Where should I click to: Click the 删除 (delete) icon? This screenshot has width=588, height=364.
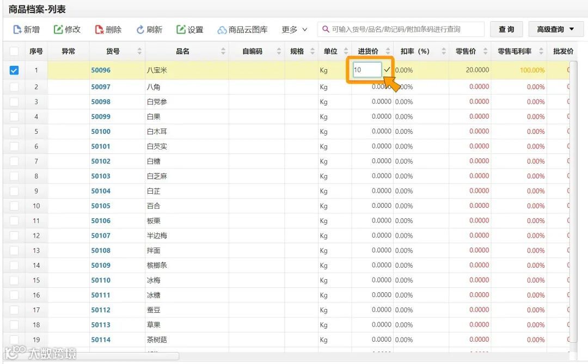click(x=99, y=29)
